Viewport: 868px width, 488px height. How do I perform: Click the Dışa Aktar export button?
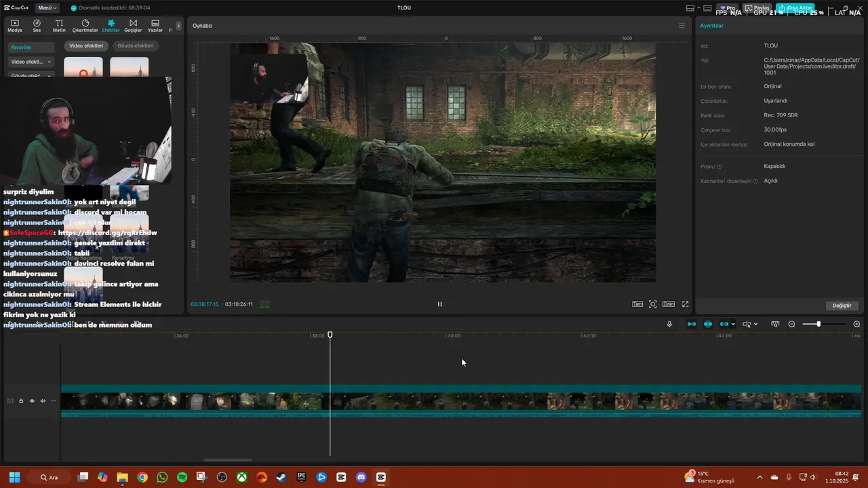pos(795,7)
